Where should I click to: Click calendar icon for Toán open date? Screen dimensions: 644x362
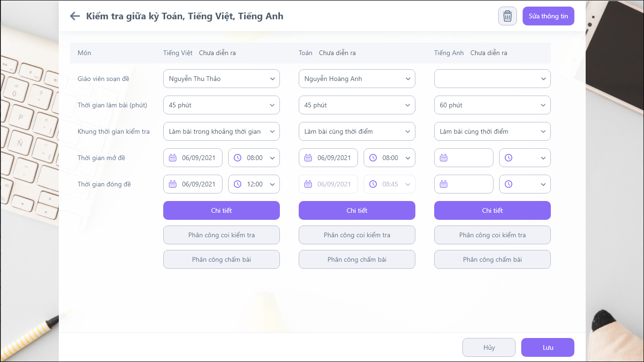308,158
